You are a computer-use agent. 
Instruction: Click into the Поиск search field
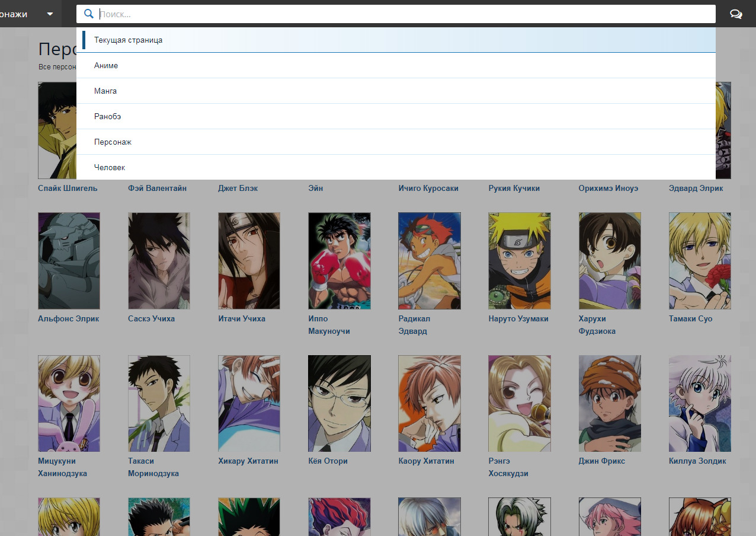click(403, 14)
